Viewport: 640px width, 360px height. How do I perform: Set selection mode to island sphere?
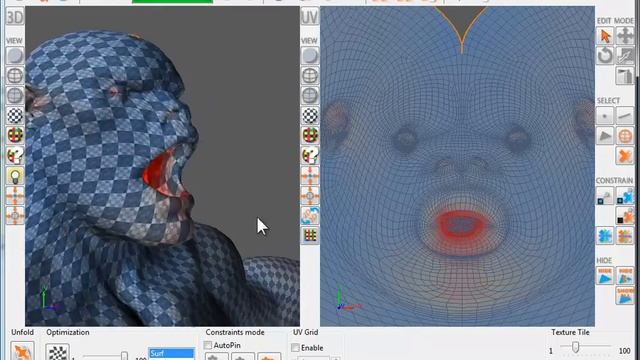[625, 136]
